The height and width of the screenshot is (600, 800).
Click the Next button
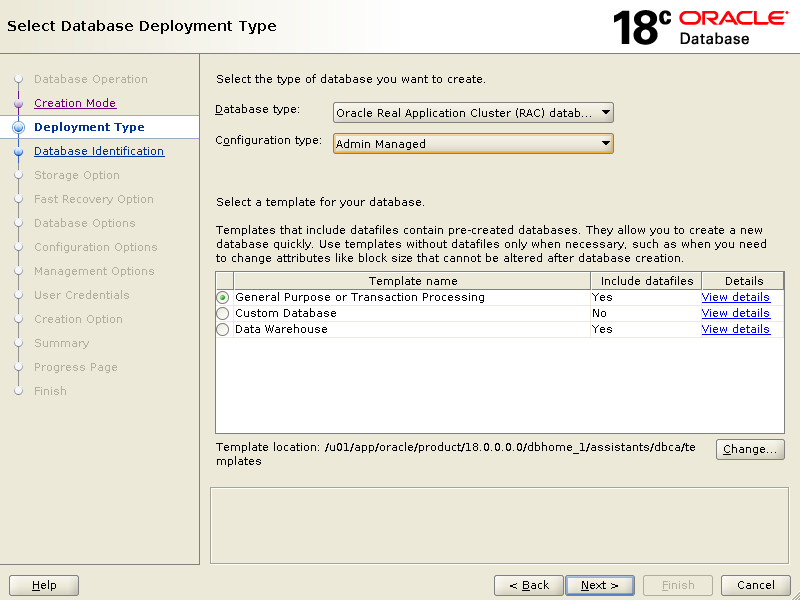click(x=600, y=585)
